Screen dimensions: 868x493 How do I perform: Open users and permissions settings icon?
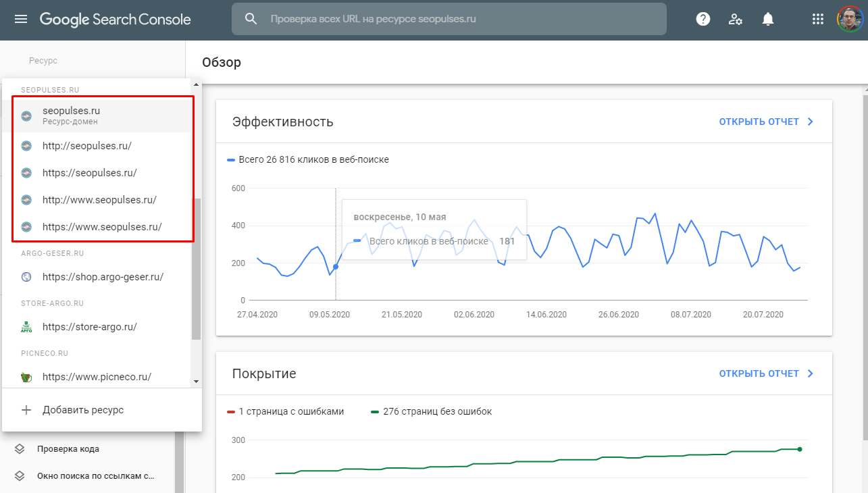(x=736, y=20)
